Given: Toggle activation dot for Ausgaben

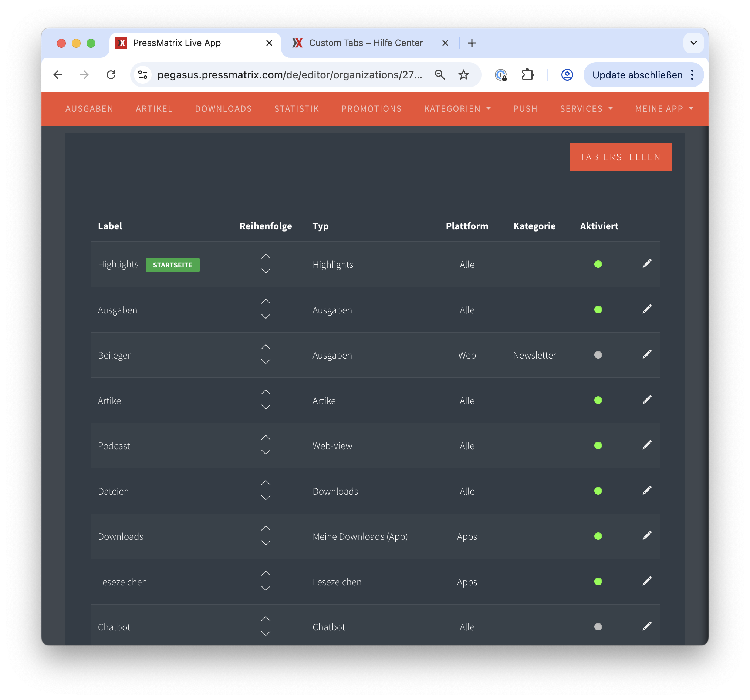Looking at the screenshot, I should [x=598, y=309].
